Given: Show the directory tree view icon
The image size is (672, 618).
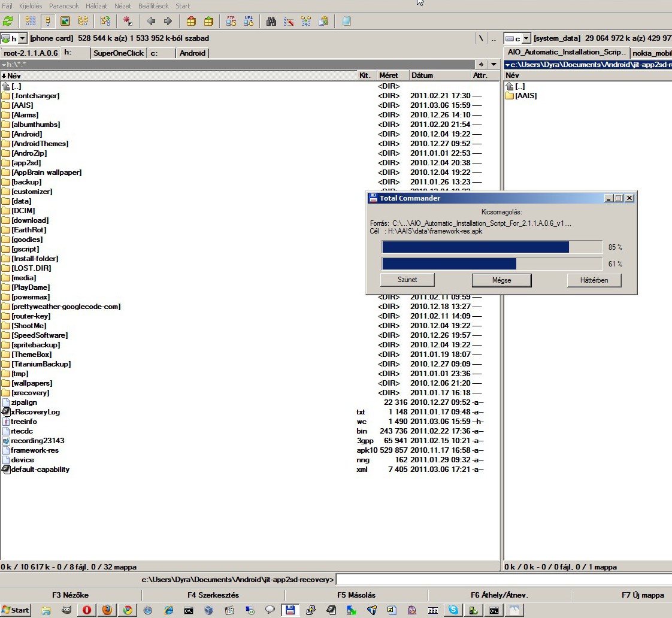Looking at the screenshot, I should [x=83, y=21].
